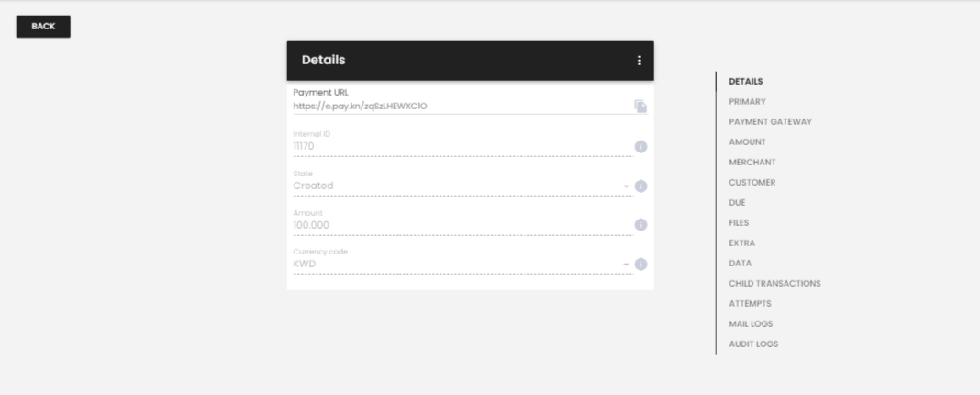
Task: Jump to Payment Gateway section
Action: 770,121
